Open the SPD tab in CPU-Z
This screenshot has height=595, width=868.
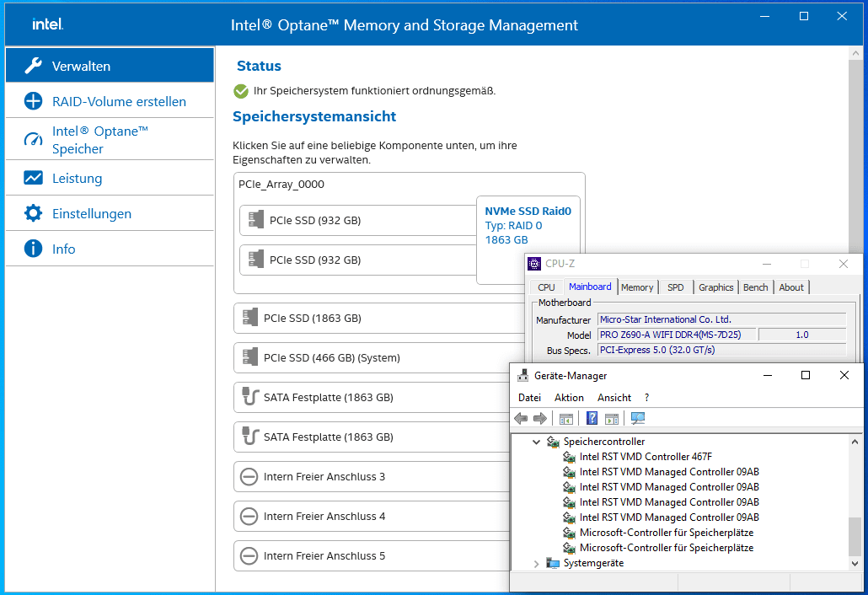(x=675, y=287)
